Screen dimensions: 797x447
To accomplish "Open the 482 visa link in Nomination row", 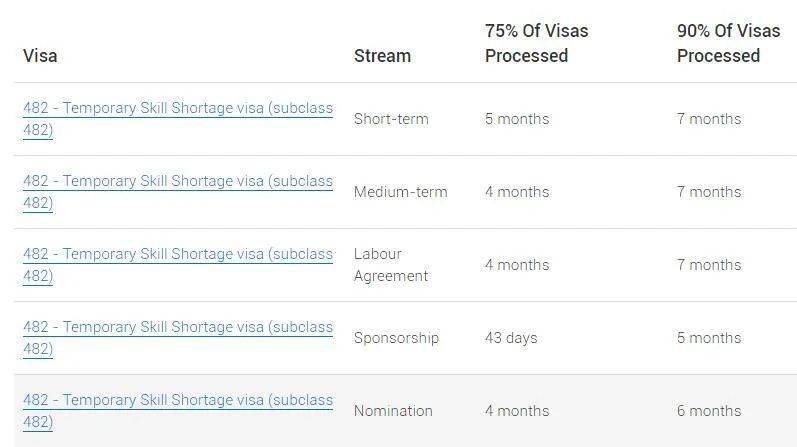I will tap(177, 400).
